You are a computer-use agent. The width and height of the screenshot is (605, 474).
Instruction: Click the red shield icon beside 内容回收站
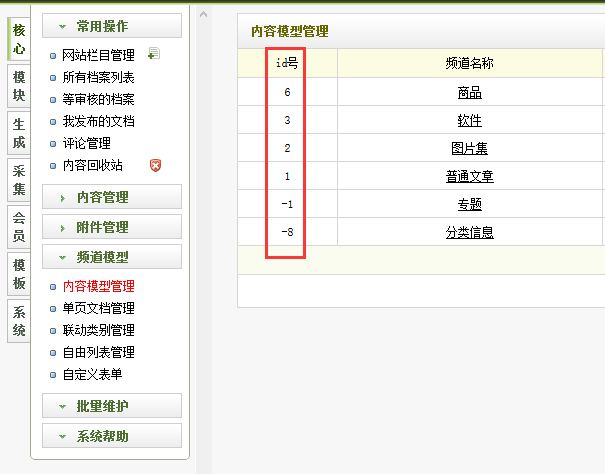click(x=155, y=165)
